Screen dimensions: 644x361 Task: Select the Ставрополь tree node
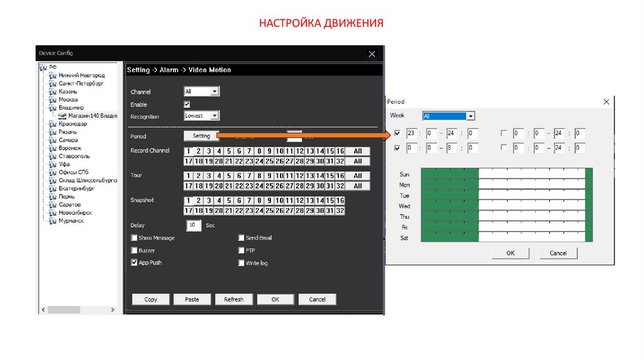(74, 156)
